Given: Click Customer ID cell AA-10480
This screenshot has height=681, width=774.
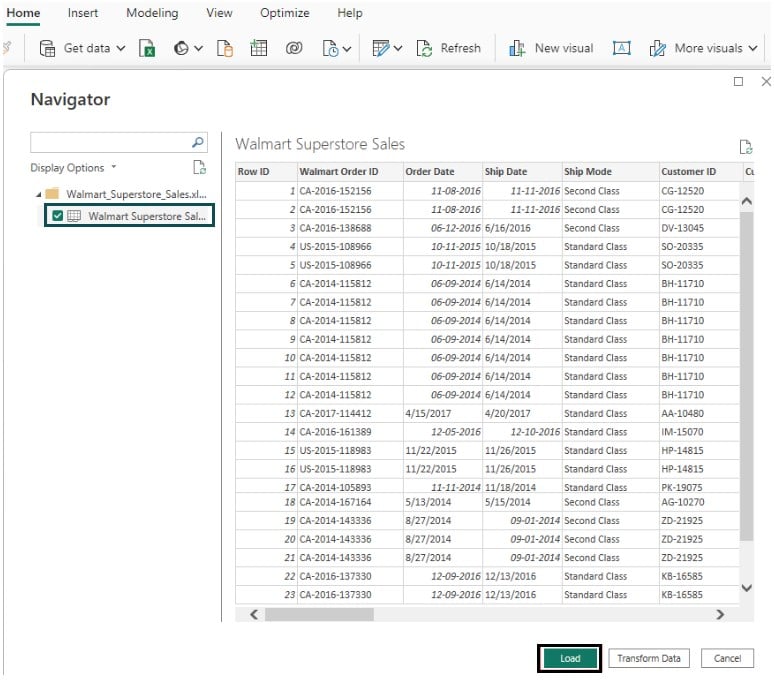Looking at the screenshot, I should coord(699,414).
